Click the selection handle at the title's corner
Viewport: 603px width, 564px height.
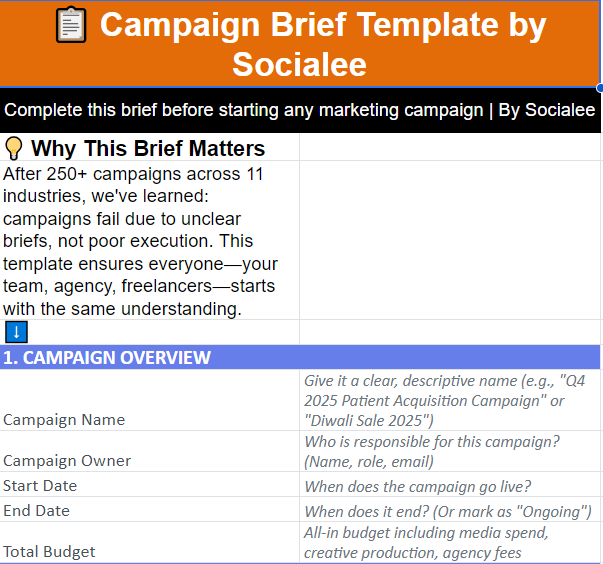pyautogui.click(x=600, y=88)
